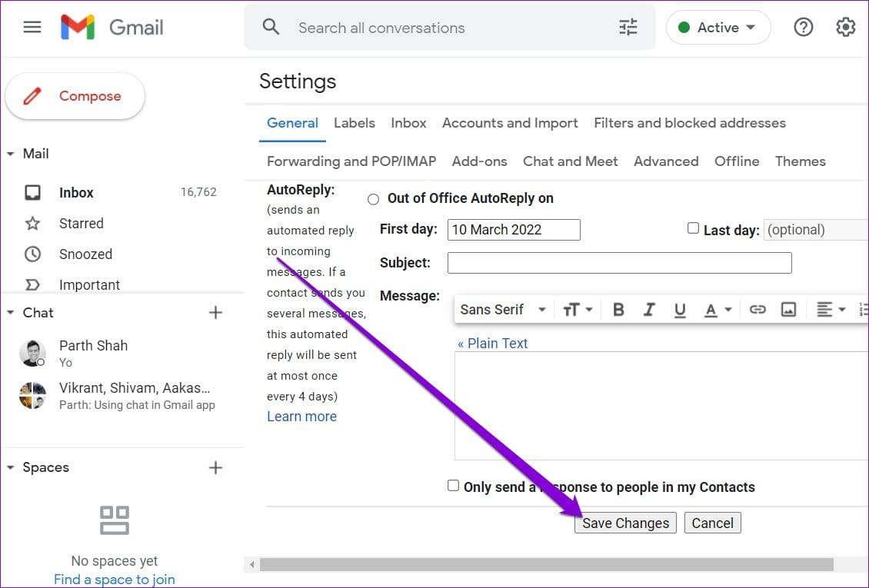Screen dimensions: 869x588
Task: Expand the Active status dropdown
Action: tap(718, 27)
